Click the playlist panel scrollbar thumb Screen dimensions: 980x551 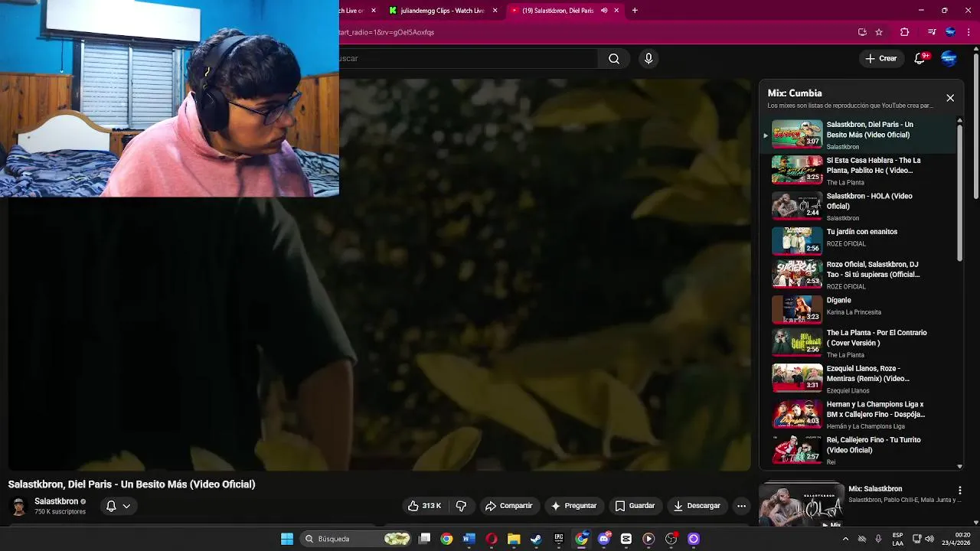coord(959,191)
